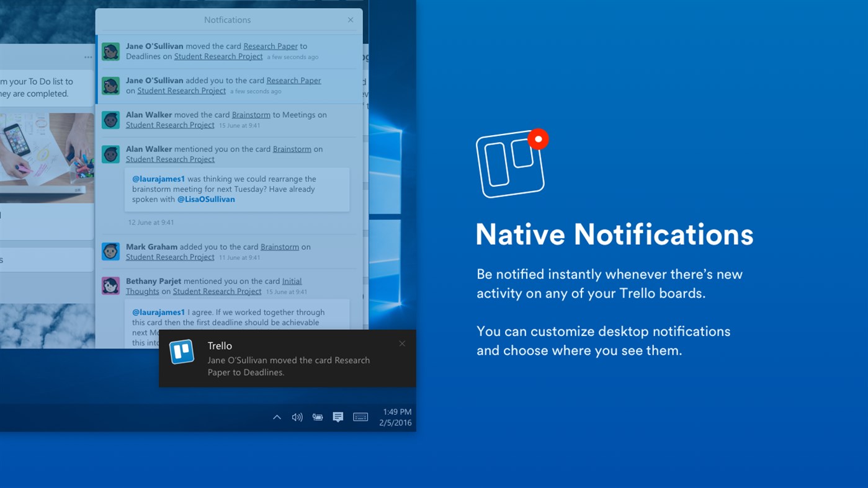The height and width of the screenshot is (488, 868).
Task: Click the Trello logo with the red notification badge
Action: (511, 163)
